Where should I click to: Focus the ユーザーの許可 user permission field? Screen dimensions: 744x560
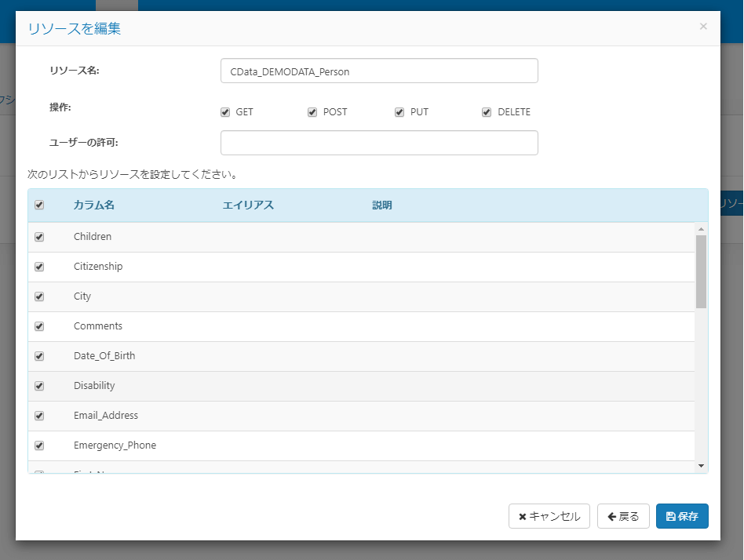(x=379, y=143)
